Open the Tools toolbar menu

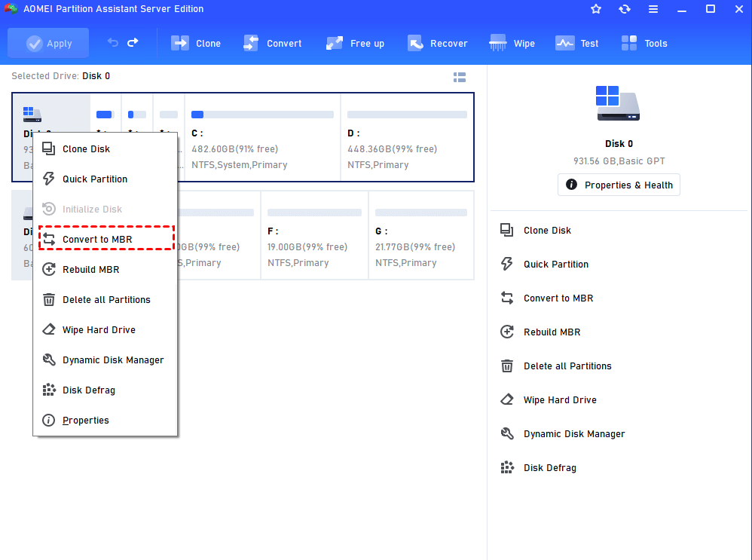click(x=644, y=43)
